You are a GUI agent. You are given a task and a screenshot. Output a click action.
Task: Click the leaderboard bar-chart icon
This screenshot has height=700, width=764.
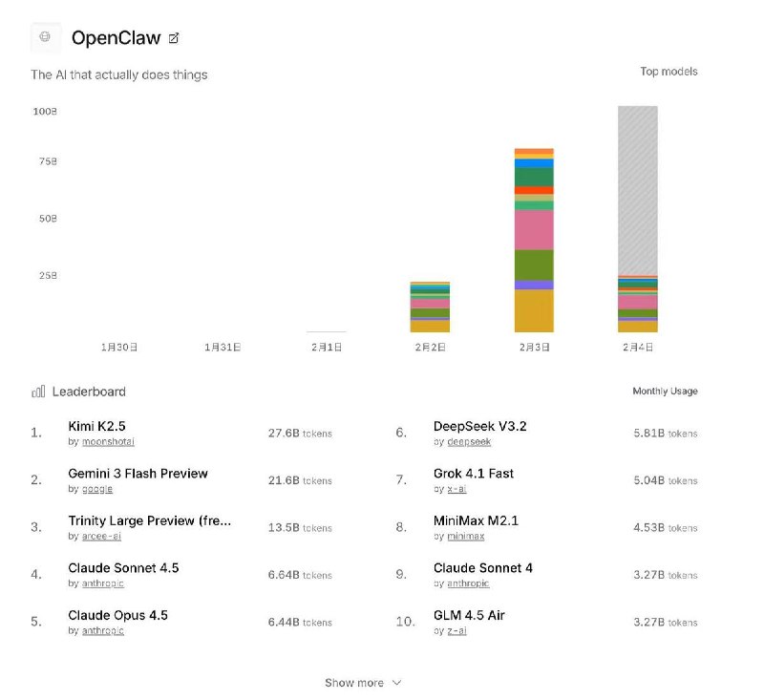pos(36,392)
